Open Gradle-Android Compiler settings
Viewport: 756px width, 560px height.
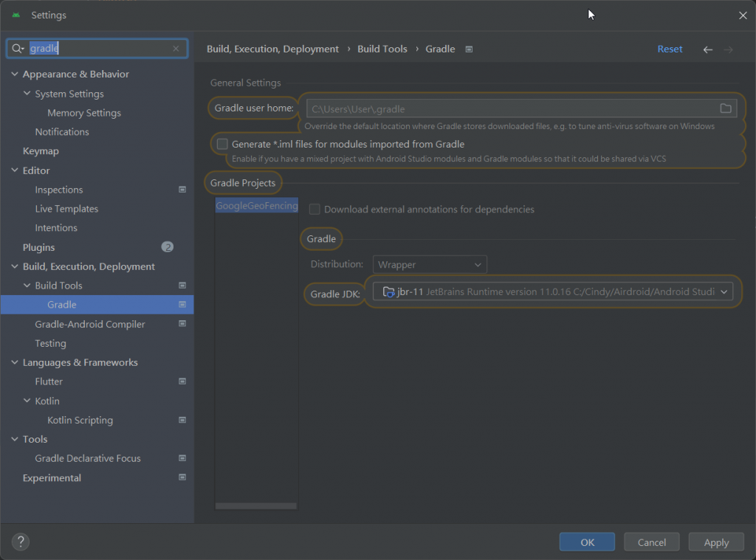89,325
